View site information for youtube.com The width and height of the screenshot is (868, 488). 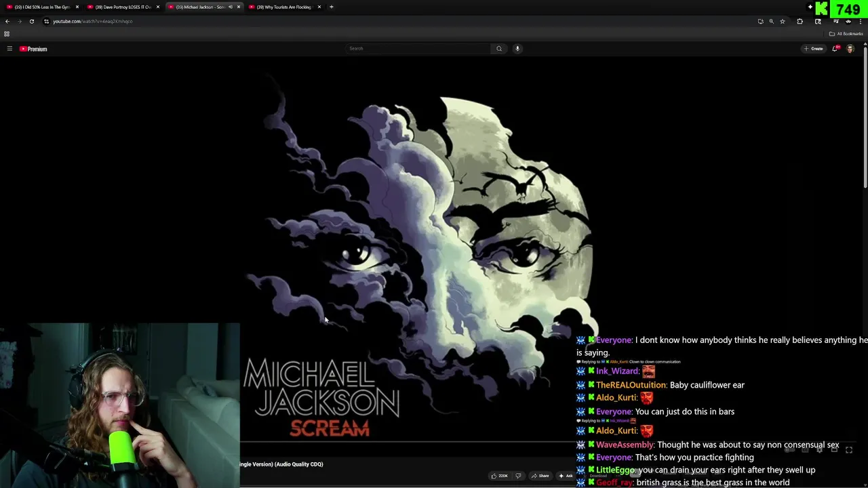tap(46, 21)
